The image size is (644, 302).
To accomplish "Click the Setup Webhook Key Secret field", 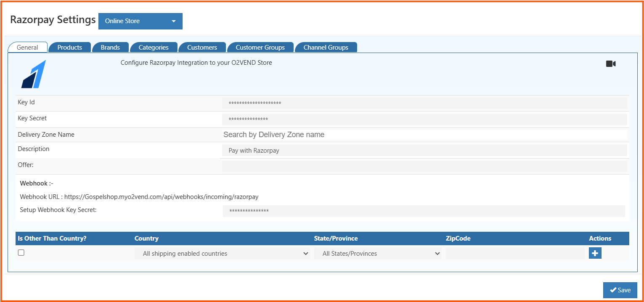I will pyautogui.click(x=424, y=210).
